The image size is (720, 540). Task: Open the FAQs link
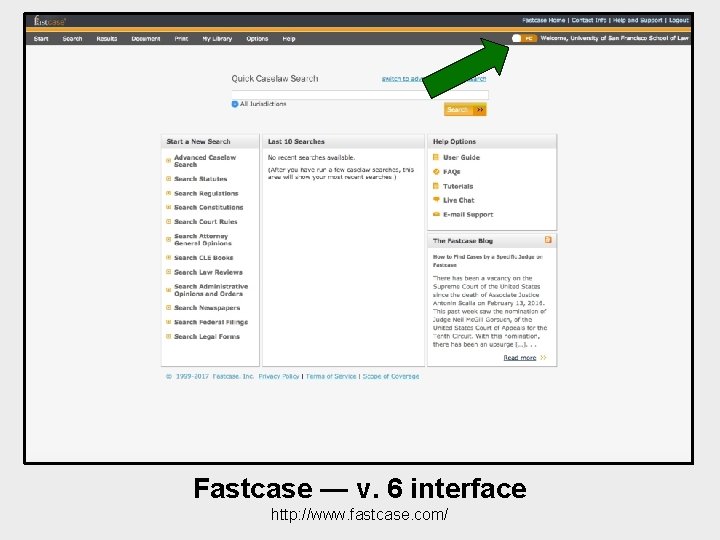pos(451,171)
